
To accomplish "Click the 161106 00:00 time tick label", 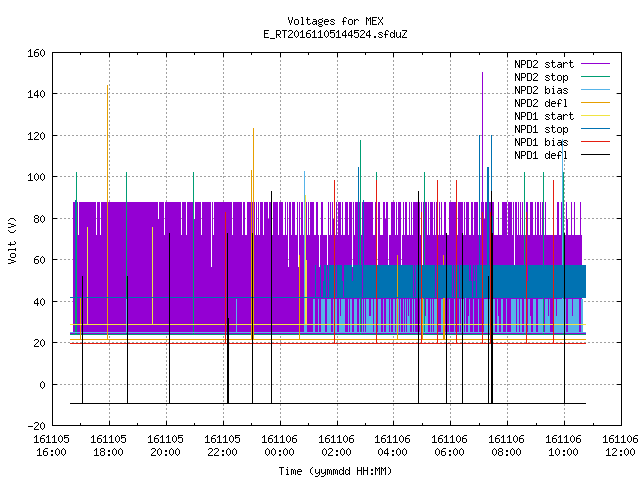I will [x=280, y=446].
